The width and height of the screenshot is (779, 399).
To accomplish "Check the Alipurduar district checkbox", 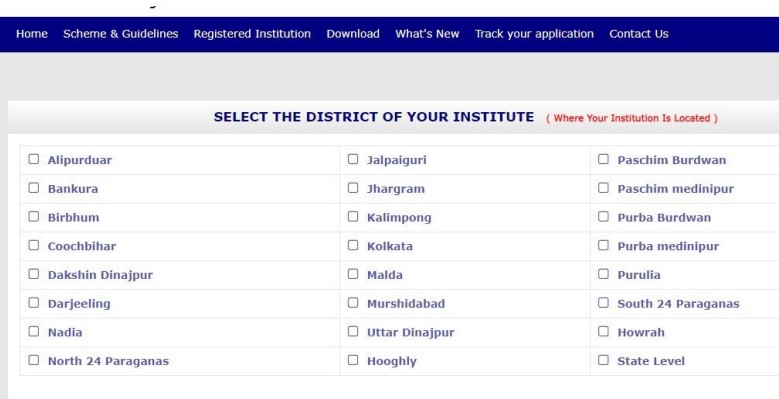I will [34, 159].
